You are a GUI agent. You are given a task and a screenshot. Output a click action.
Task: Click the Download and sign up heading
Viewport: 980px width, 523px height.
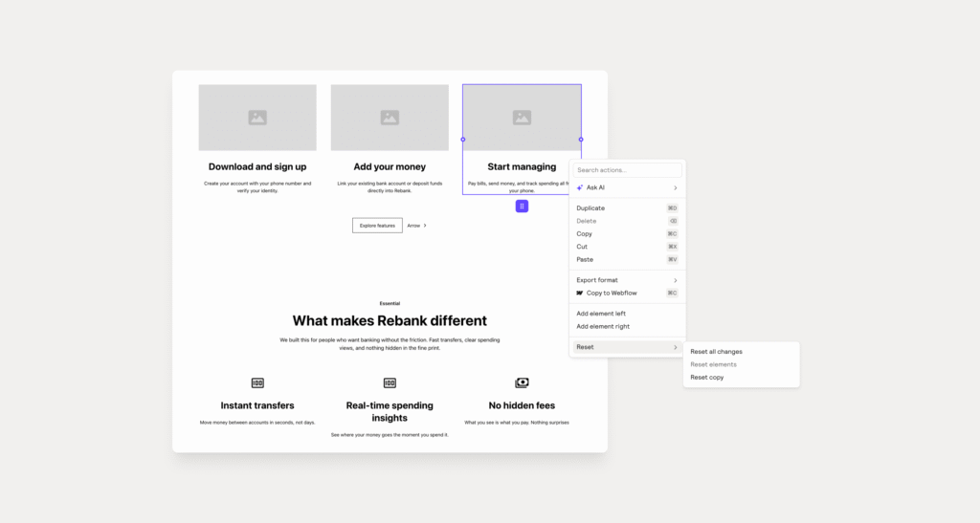(x=257, y=166)
